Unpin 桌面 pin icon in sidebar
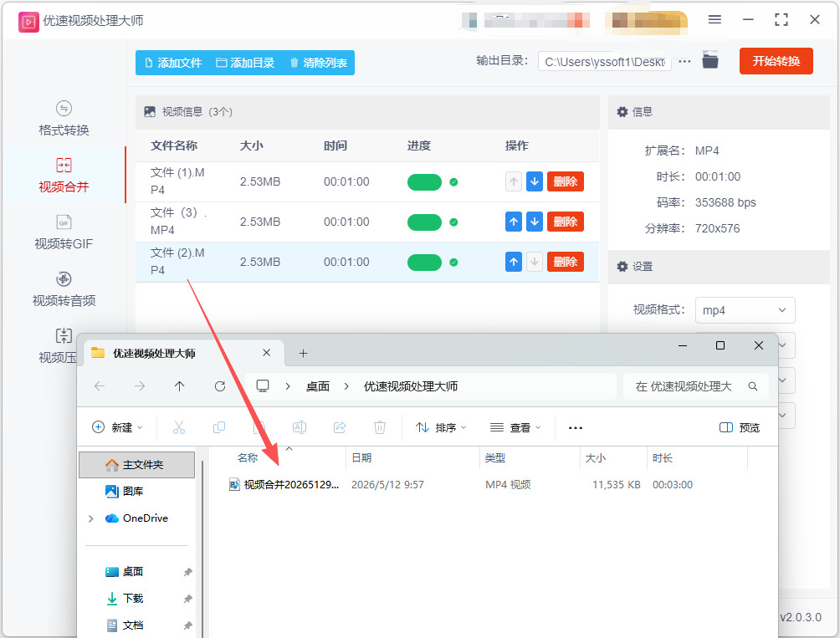This screenshot has height=638, width=840. [187, 572]
